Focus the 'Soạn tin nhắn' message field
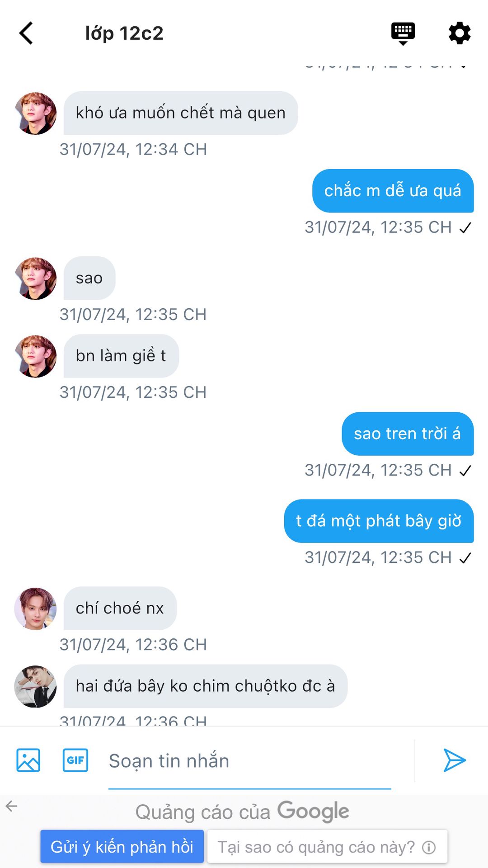Viewport: 488px width, 868px height. coord(249,761)
